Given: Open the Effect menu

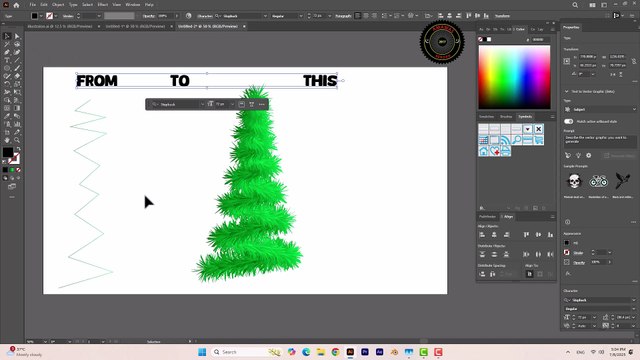Looking at the screenshot, I should point(102,5).
